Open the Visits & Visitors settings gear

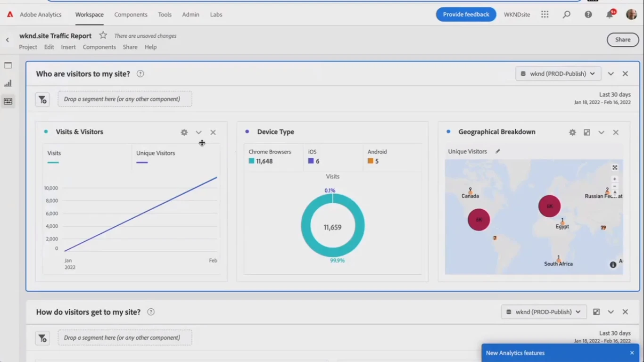(184, 132)
